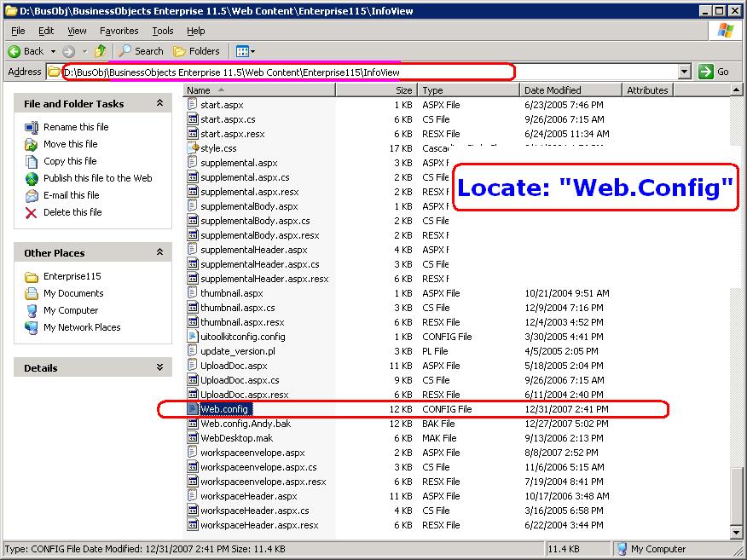Select the supplemental.aspx file
The height and width of the screenshot is (560, 747).
(x=239, y=163)
